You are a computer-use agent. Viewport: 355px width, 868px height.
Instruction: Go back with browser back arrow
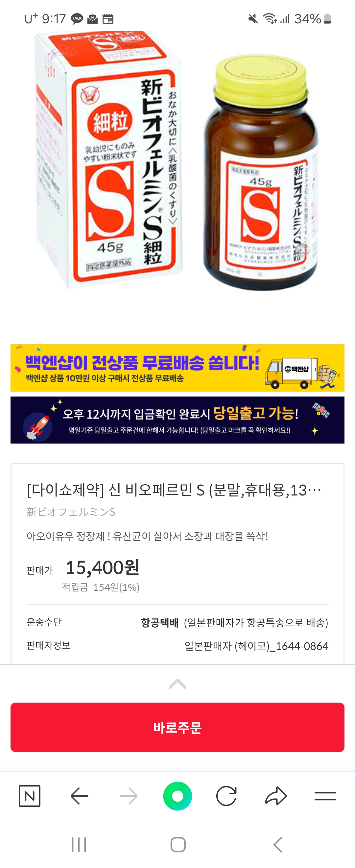[x=80, y=796]
